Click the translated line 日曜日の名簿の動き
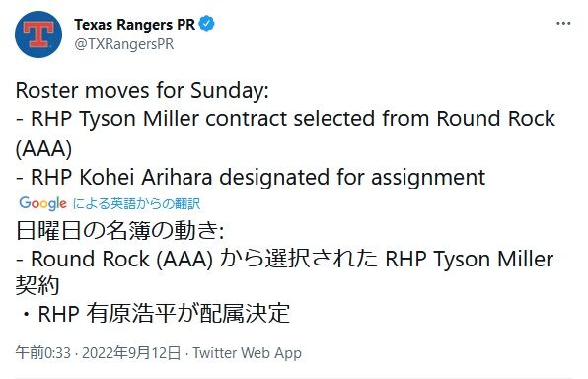 (120, 230)
